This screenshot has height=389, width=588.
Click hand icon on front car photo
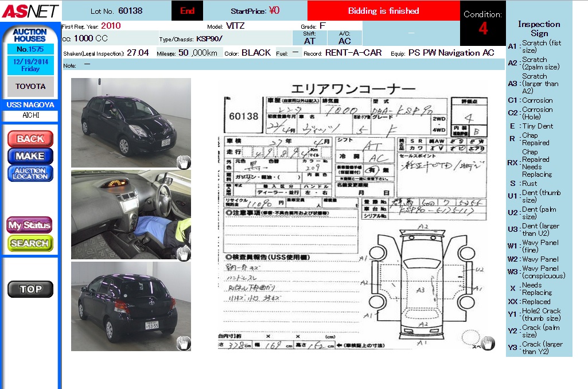[x=184, y=162]
